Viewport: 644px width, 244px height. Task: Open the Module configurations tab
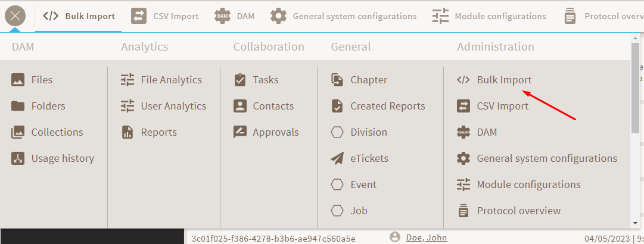point(489,16)
